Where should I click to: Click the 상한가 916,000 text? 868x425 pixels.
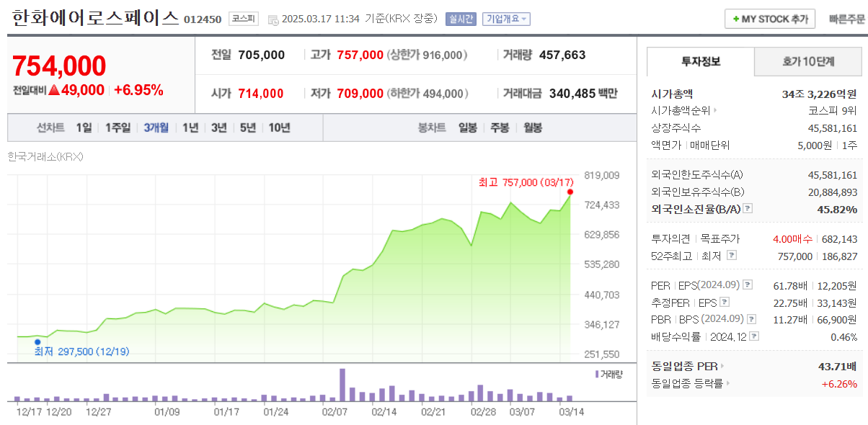[x=428, y=55]
